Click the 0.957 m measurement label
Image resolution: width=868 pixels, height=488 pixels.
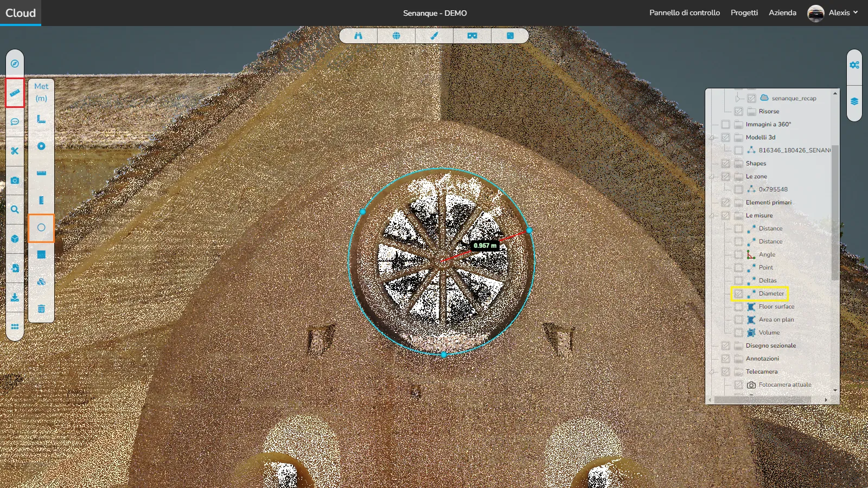tap(484, 246)
